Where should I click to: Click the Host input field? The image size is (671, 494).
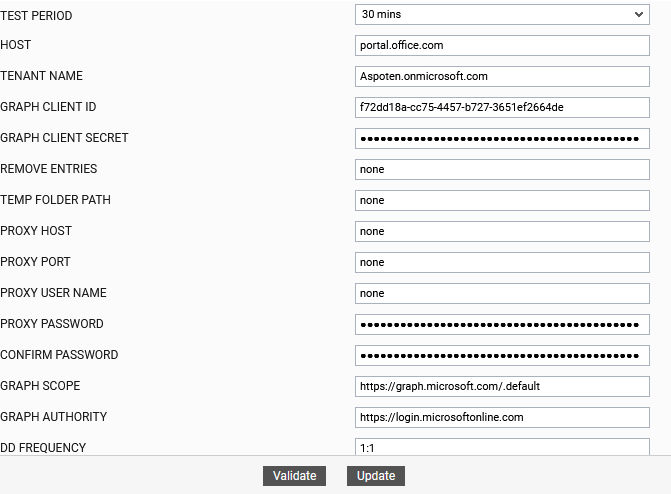pyautogui.click(x=502, y=45)
